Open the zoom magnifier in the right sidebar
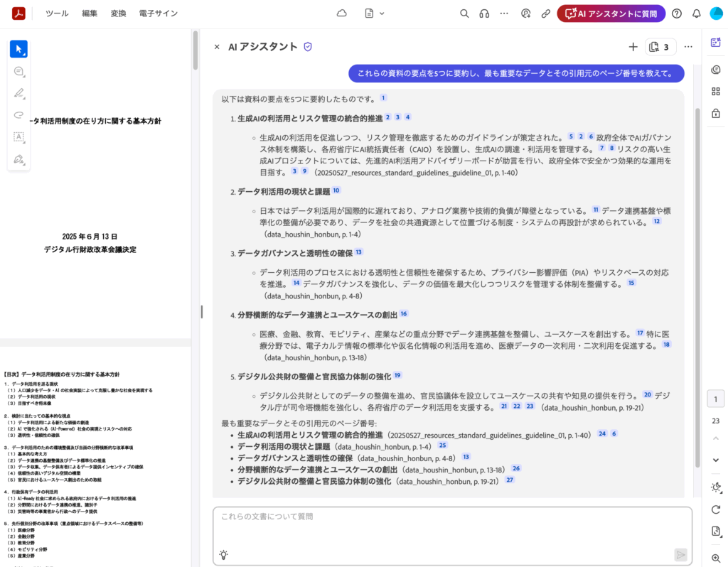Viewport: 728px width, 567px height. (715, 558)
